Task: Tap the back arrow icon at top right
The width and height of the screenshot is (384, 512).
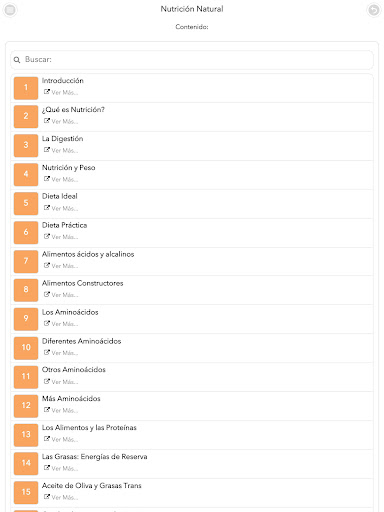Action: pyautogui.click(x=374, y=10)
